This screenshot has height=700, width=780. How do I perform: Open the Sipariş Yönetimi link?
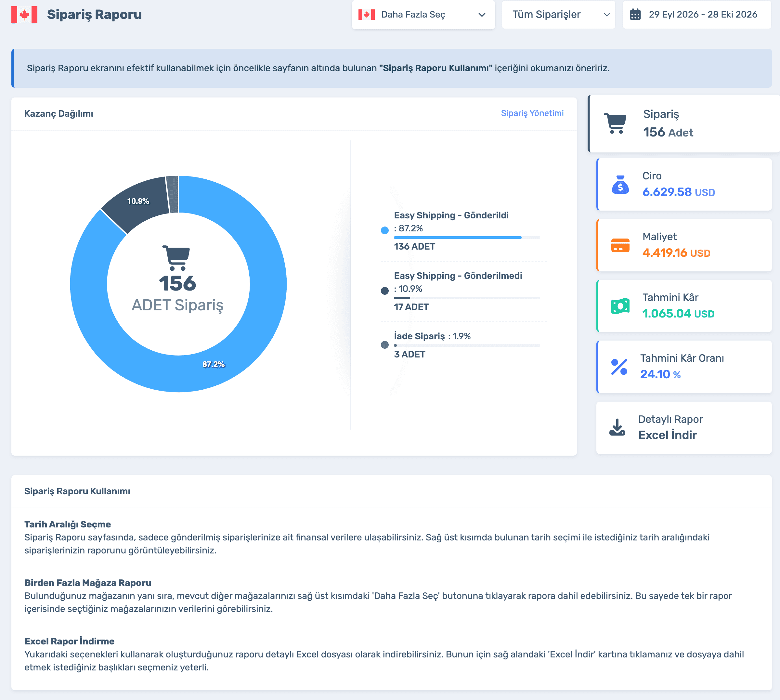(x=532, y=113)
